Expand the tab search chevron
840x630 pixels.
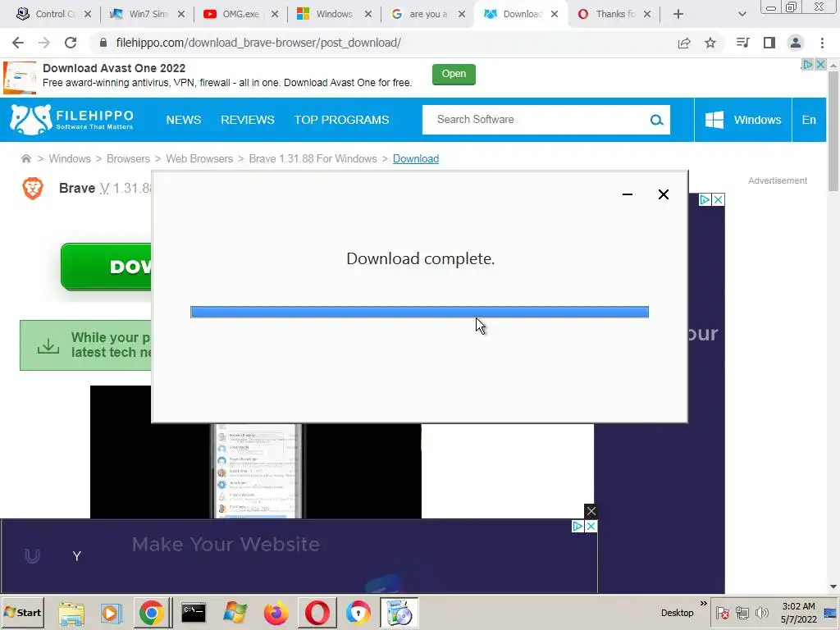pyautogui.click(x=742, y=14)
